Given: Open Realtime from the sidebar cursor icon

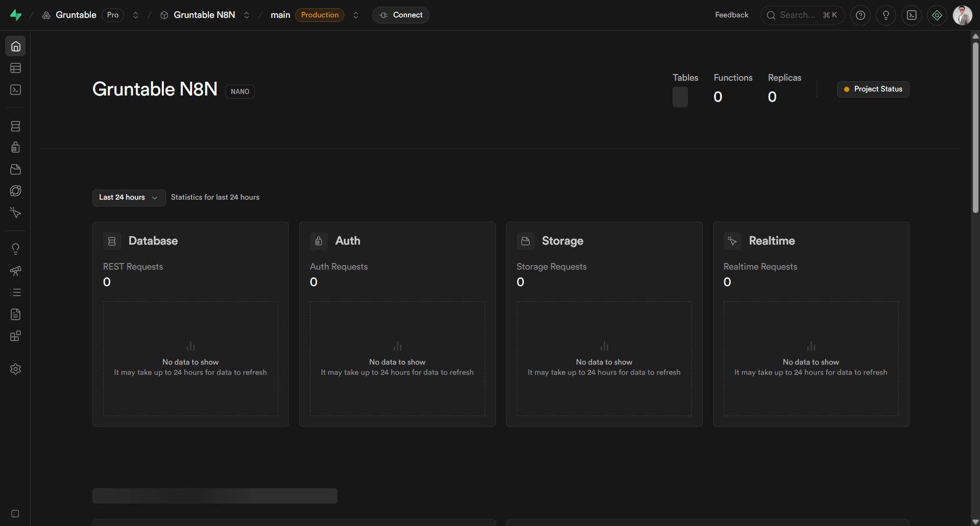Looking at the screenshot, I should pos(15,213).
